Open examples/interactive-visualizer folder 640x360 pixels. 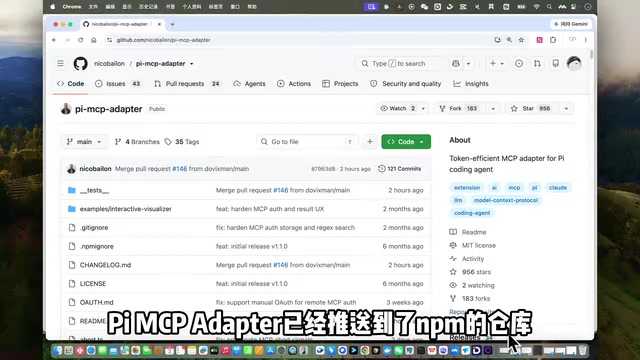pyautogui.click(x=126, y=209)
